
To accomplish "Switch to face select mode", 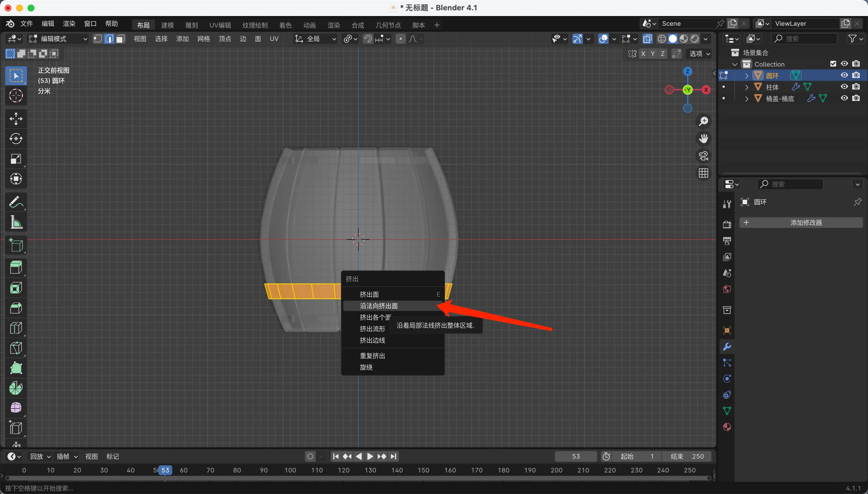I will click(x=120, y=39).
